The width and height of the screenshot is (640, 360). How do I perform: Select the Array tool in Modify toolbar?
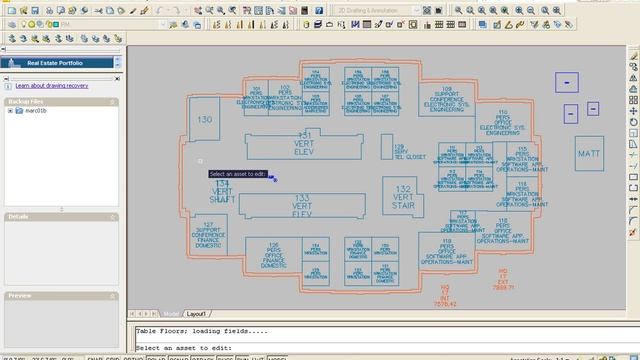(633, 100)
